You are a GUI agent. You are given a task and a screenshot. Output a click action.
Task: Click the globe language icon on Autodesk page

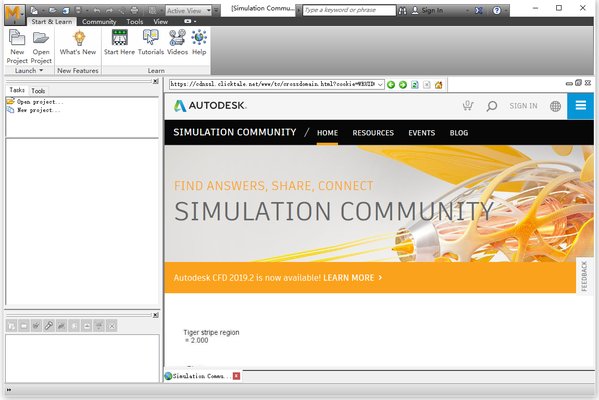pyautogui.click(x=555, y=106)
